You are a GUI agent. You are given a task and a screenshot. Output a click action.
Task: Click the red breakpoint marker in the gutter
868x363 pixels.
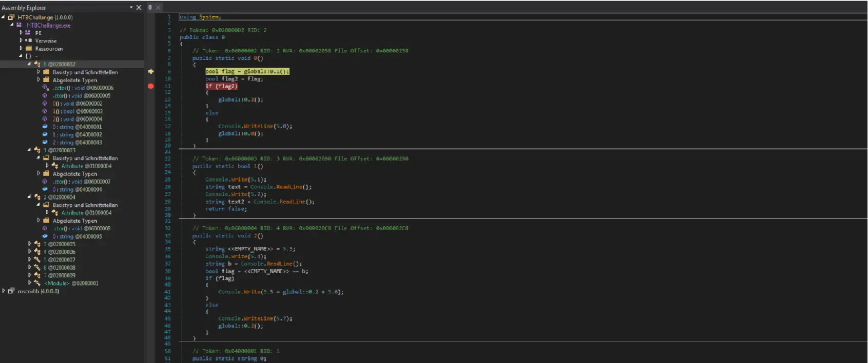(150, 86)
